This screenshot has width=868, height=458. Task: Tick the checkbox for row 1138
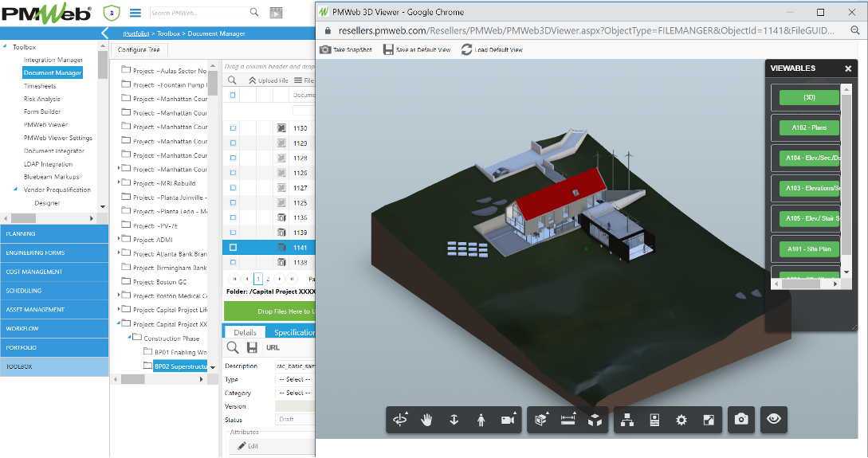click(x=233, y=263)
